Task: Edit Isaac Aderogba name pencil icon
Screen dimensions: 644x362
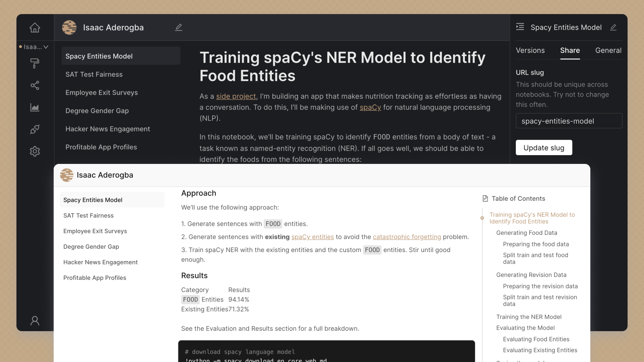Action: pos(179,27)
